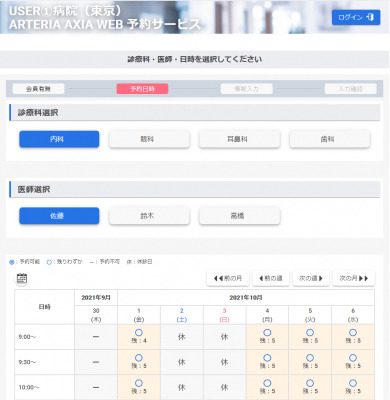Image resolution: width=390 pixels, height=400 pixels.
Task: Choose the 内科 department
Action: [59, 139]
